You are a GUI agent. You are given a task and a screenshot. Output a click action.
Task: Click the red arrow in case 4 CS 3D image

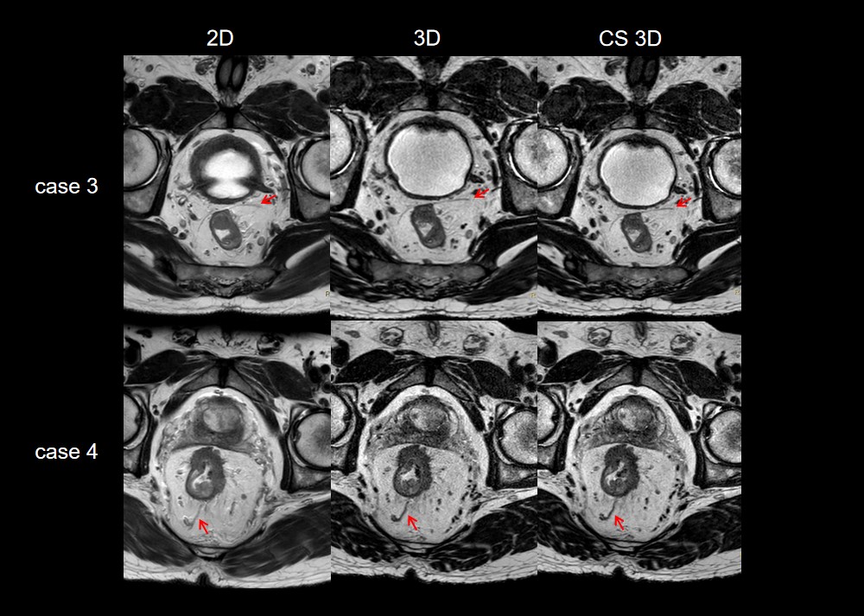[x=618, y=521]
